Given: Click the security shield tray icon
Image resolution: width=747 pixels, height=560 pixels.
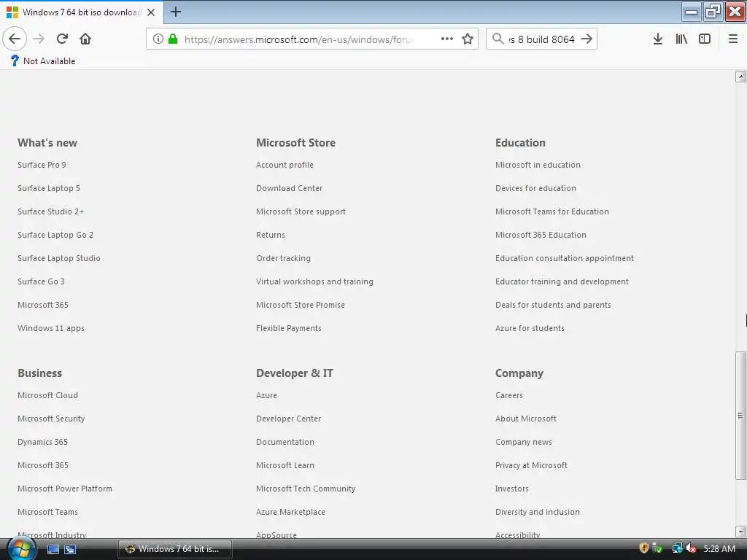Looking at the screenshot, I should tap(643, 548).
